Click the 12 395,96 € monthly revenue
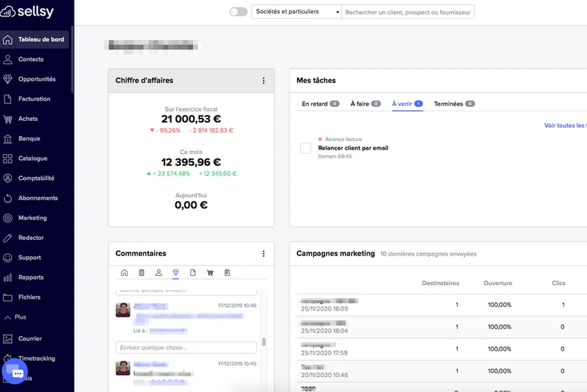This screenshot has width=587, height=392. pos(191,162)
